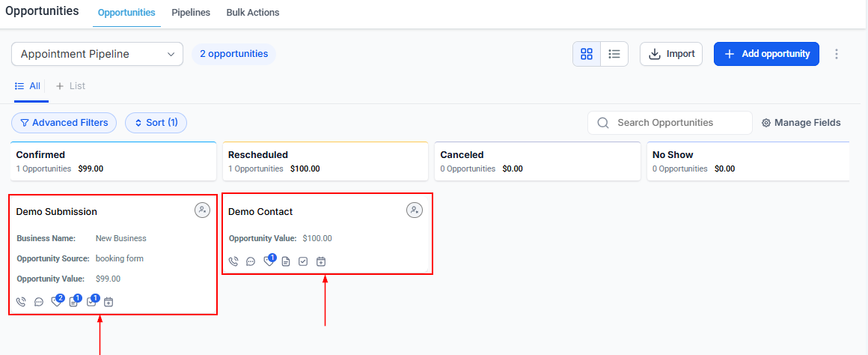This screenshot has width=868, height=355.
Task: Switch to list view
Action: point(614,54)
